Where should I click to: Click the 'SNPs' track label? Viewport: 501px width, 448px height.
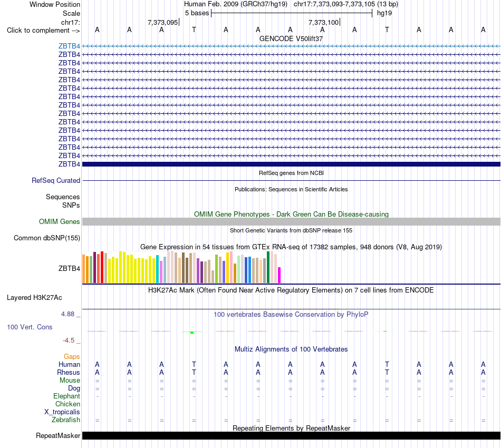pos(71,206)
